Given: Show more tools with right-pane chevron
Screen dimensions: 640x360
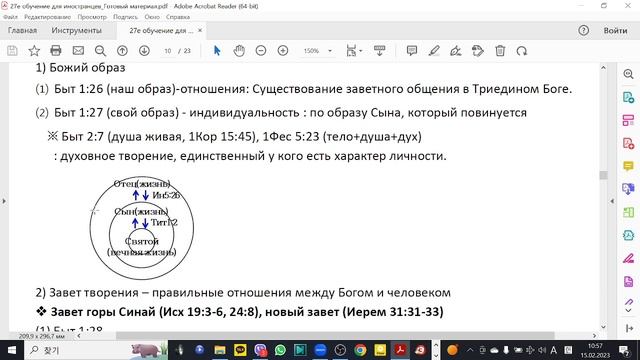Looking at the screenshot, I should (x=629, y=311).
